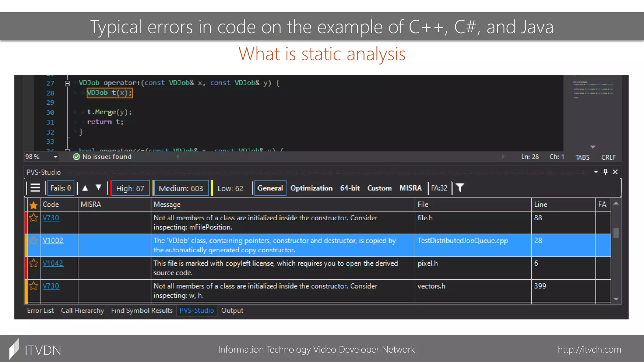The height and width of the screenshot is (362, 644).
Task: Click line 399 cell of vectors.h
Action: point(563,291)
